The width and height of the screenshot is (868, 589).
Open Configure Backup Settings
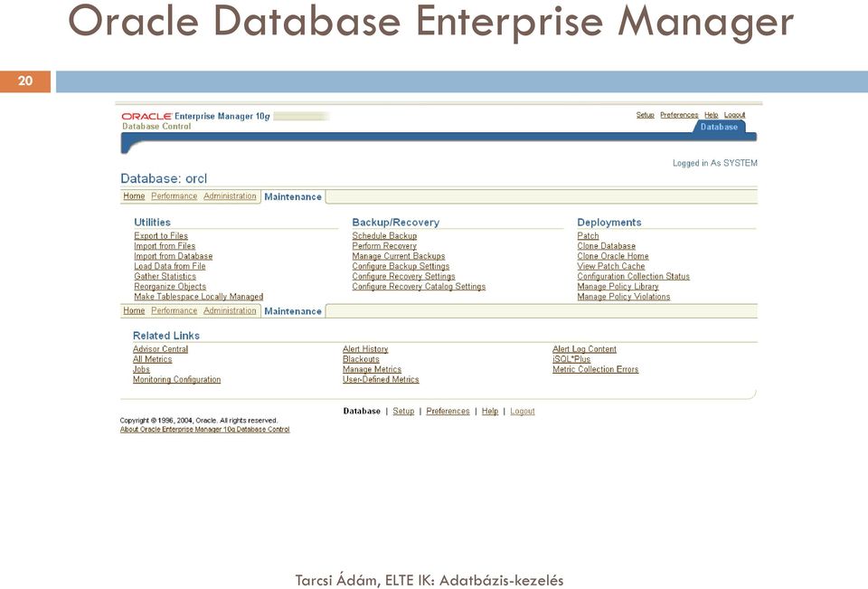(x=401, y=266)
